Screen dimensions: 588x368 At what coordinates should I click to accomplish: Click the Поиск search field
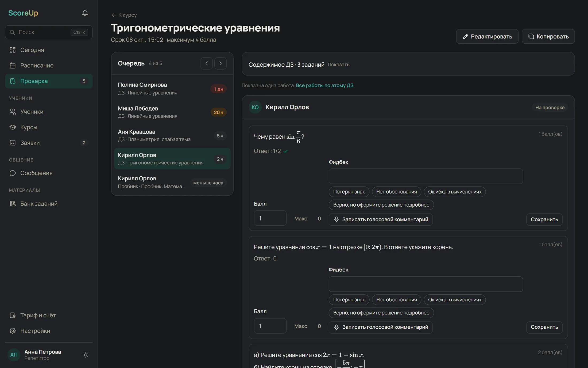click(49, 32)
